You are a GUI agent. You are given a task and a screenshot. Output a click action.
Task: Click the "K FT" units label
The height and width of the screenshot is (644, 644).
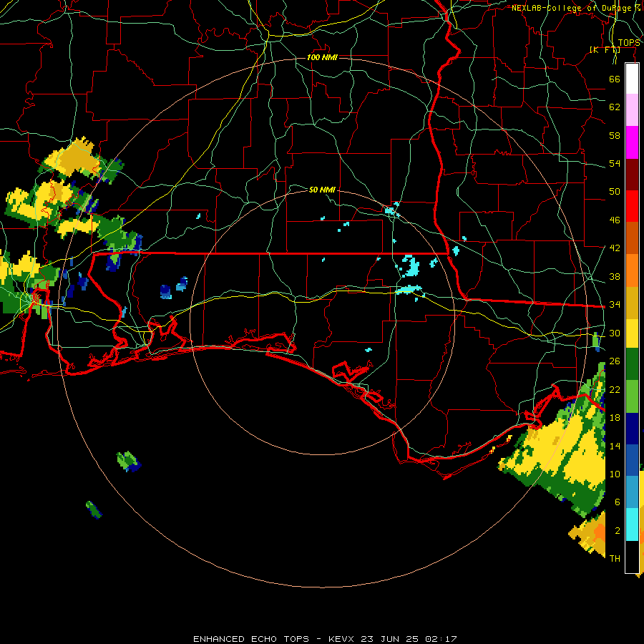tap(605, 50)
